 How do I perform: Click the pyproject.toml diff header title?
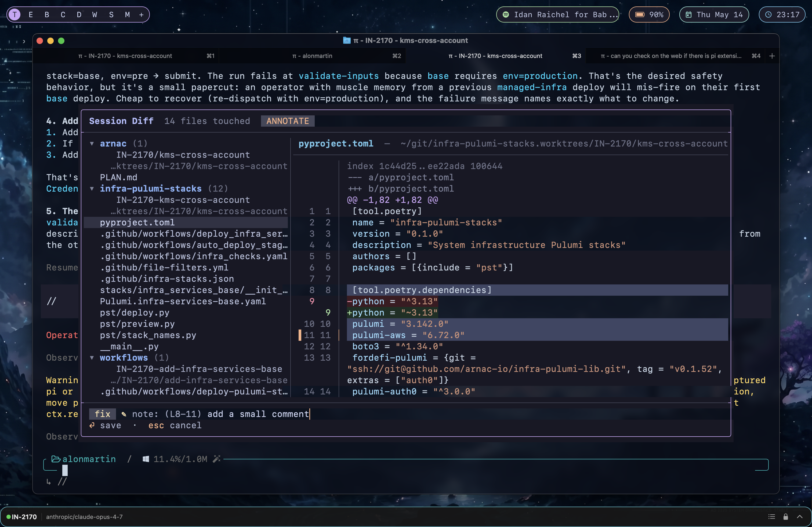click(x=336, y=144)
